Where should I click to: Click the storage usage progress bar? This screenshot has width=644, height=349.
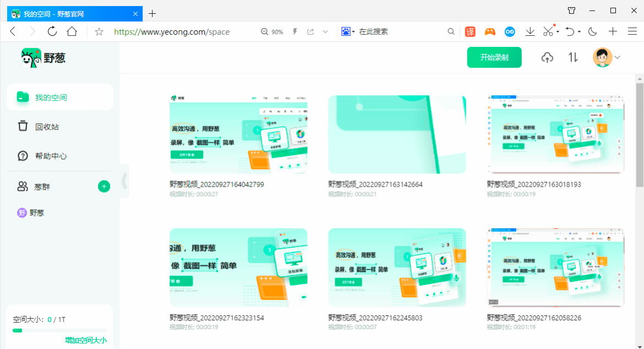[x=59, y=330]
